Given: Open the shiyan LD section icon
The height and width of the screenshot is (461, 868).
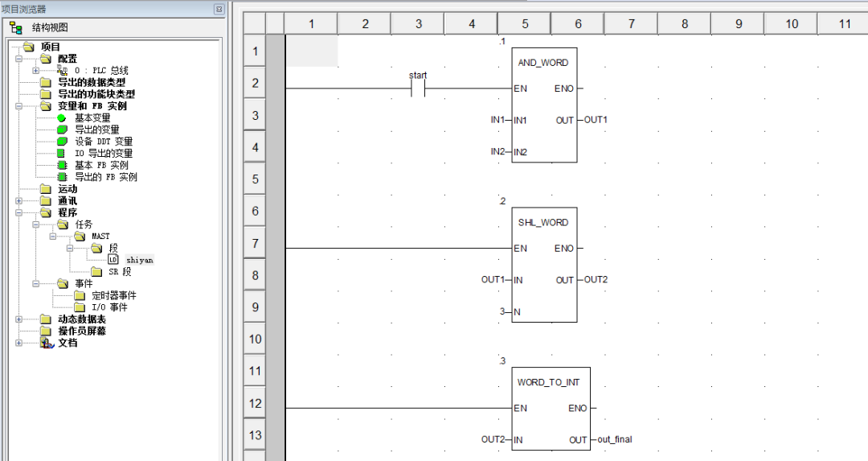Looking at the screenshot, I should tap(113, 260).
